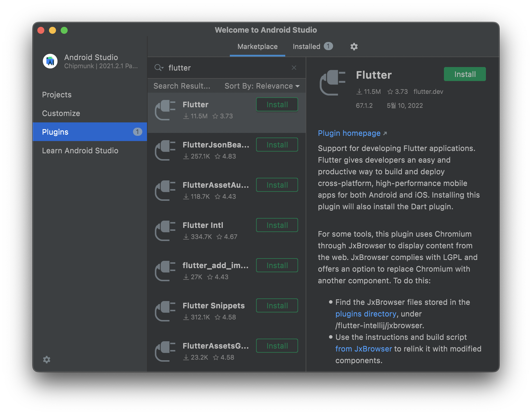The image size is (532, 415).
Task: Click the Chipmunk | 2021.2.1 version text
Action: click(x=101, y=66)
